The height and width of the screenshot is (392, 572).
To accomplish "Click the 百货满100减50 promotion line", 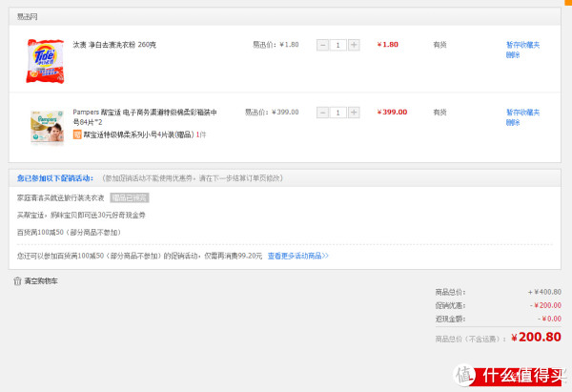I will click(x=69, y=232).
